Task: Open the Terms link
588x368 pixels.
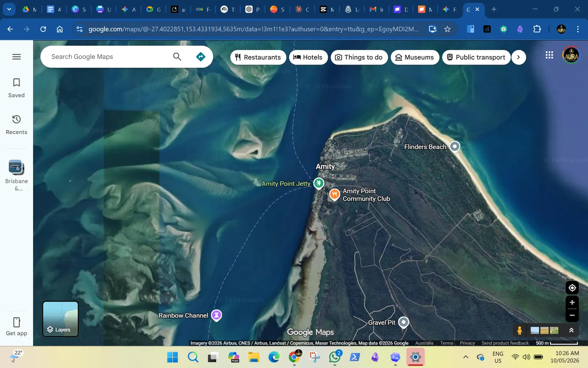Action: [x=447, y=343]
